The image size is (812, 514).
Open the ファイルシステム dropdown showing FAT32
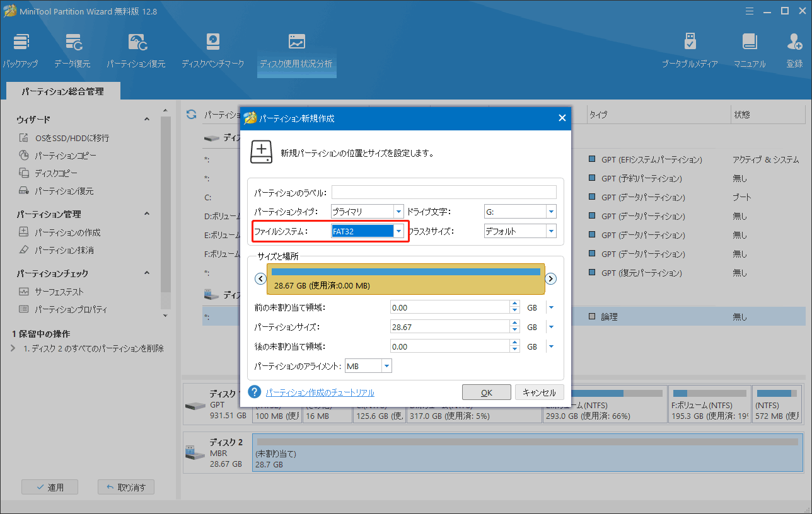click(x=398, y=231)
